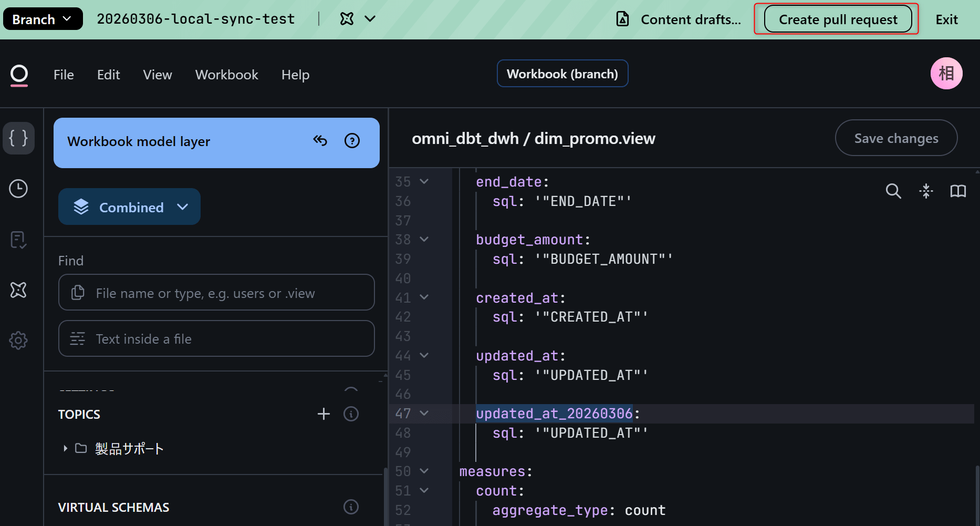Open the Workbook menu
The height and width of the screenshot is (526, 980).
(x=226, y=75)
